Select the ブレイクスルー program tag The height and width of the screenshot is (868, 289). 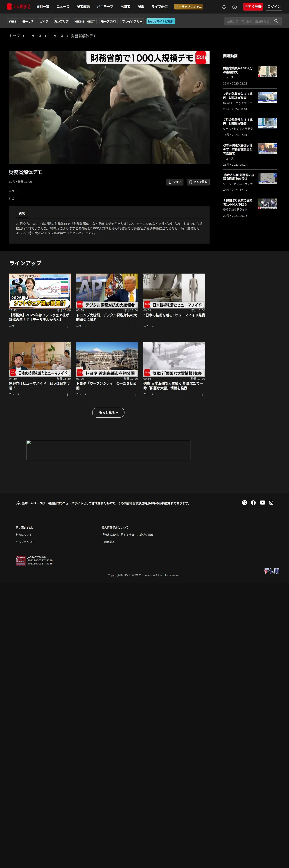click(132, 21)
